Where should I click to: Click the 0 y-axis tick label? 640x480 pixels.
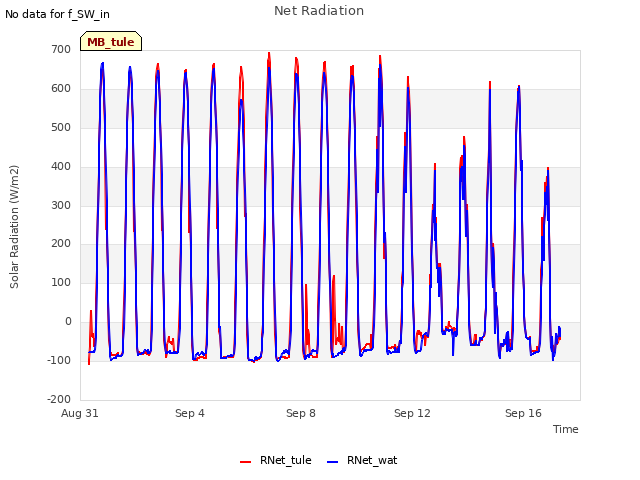(68, 322)
